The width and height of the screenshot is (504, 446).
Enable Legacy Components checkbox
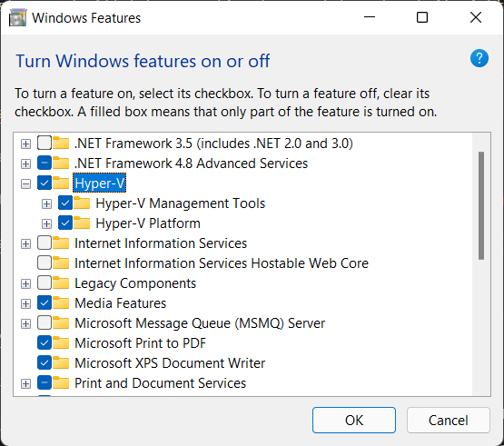pyautogui.click(x=44, y=283)
